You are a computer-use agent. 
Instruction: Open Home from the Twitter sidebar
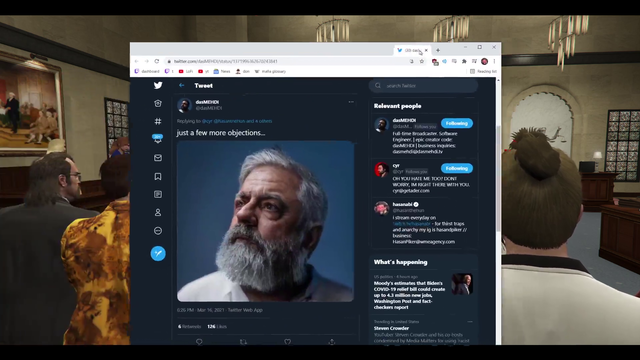pyautogui.click(x=158, y=103)
